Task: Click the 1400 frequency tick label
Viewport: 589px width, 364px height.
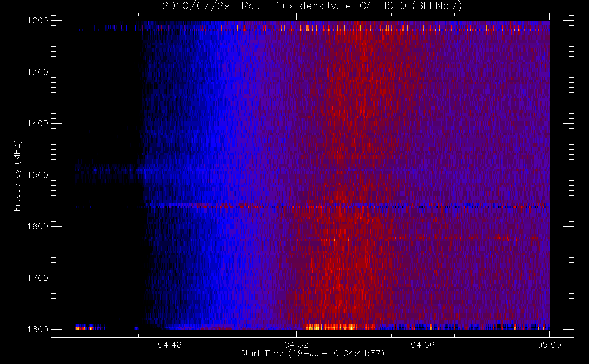Action: coord(38,123)
